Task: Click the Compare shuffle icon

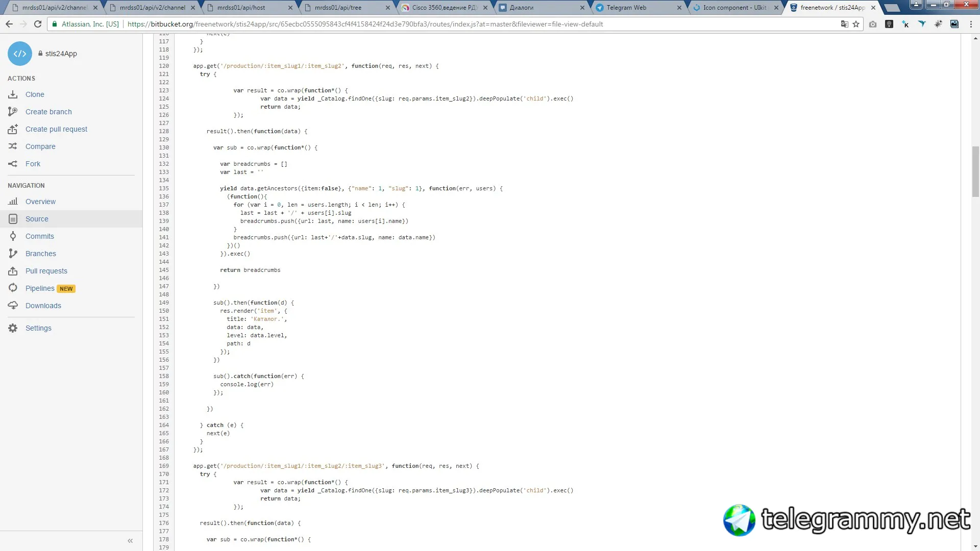Action: click(13, 146)
